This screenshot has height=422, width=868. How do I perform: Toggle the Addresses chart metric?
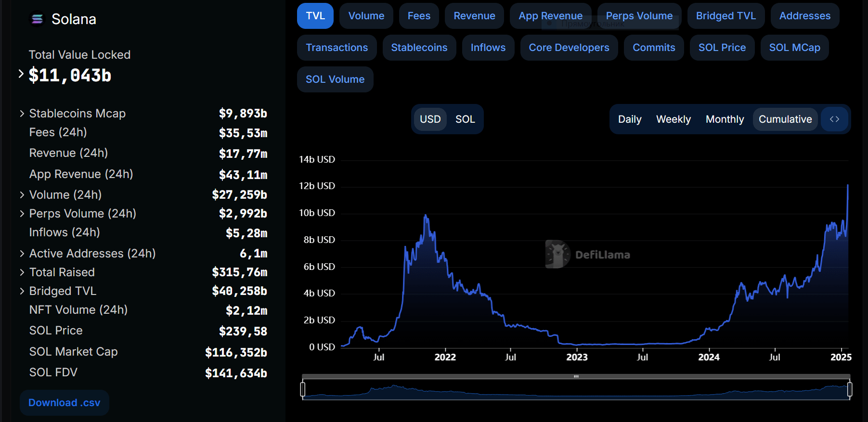coord(805,16)
